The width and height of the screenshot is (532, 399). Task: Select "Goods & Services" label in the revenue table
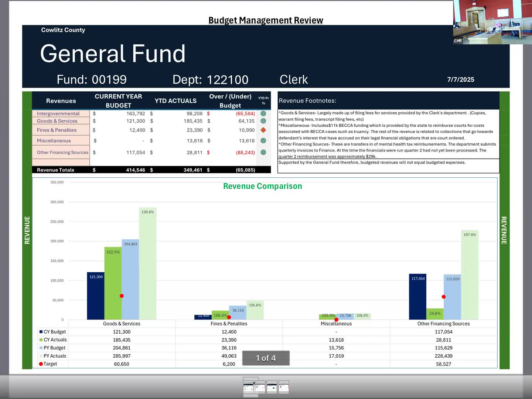[57, 121]
